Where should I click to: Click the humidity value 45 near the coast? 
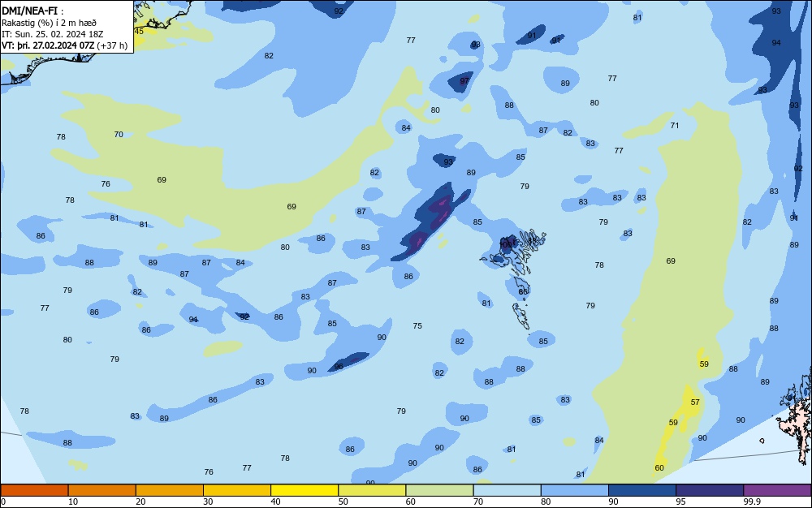tap(139, 31)
